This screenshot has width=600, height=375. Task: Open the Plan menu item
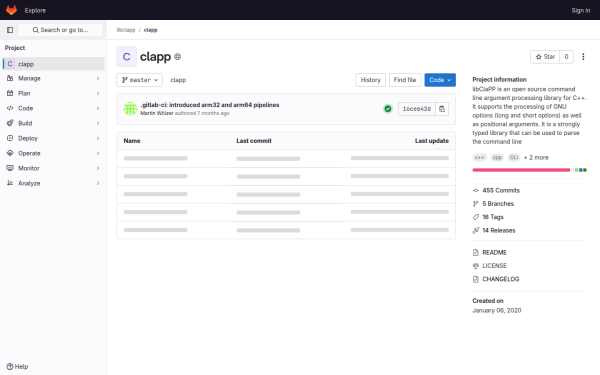click(x=54, y=93)
